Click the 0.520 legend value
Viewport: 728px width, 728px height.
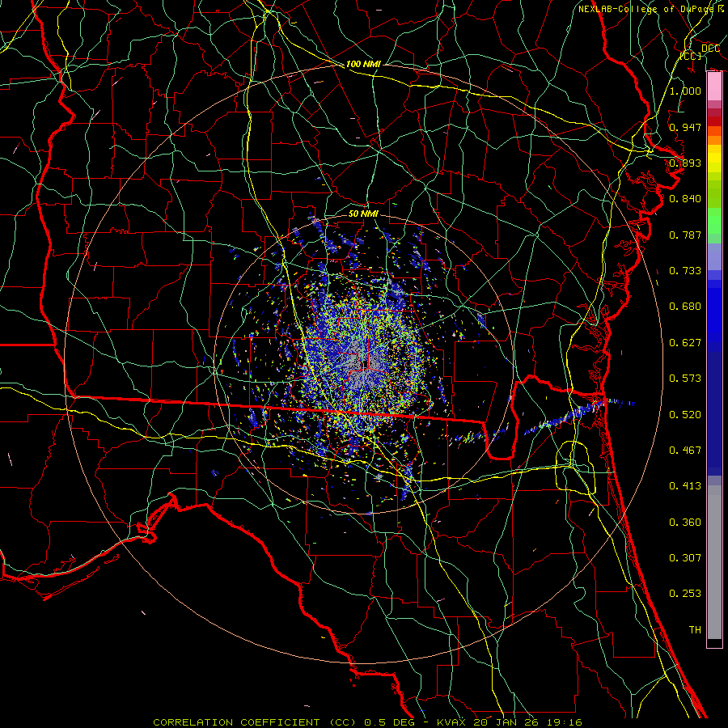[x=685, y=415]
